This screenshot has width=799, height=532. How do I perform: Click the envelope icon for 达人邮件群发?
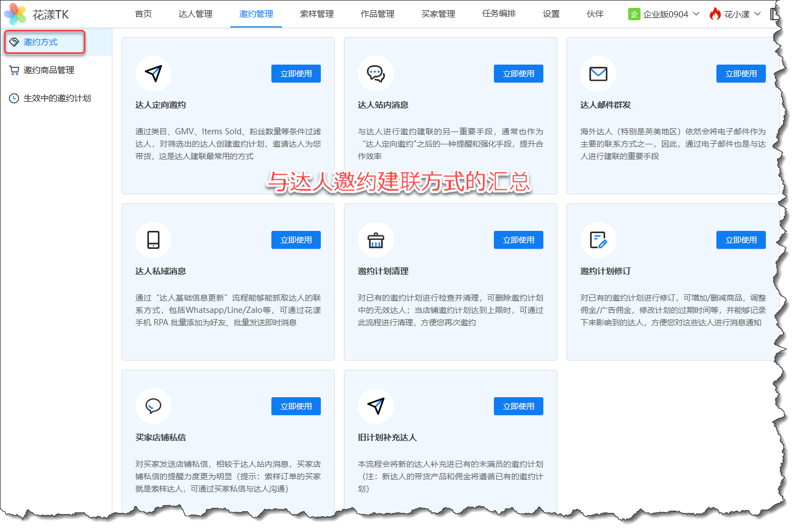[598, 74]
